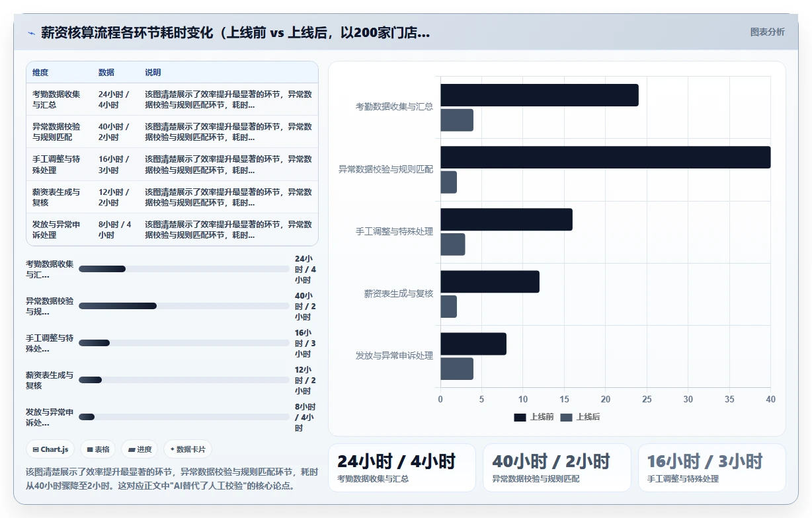812x518 pixels.
Task: Click 发放与异常申诉处理 in the table's first column
Action: [x=56, y=229]
